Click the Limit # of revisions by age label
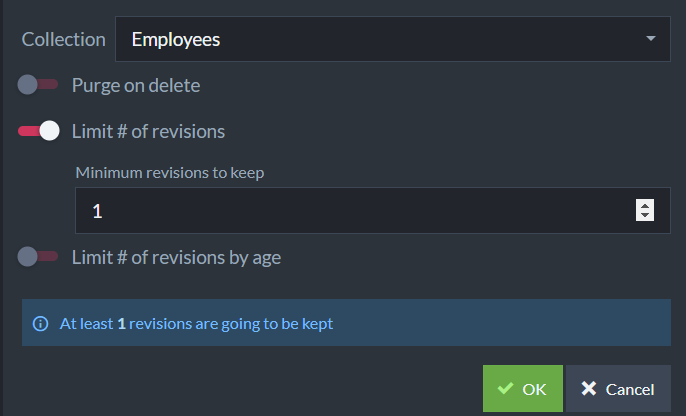 (176, 258)
